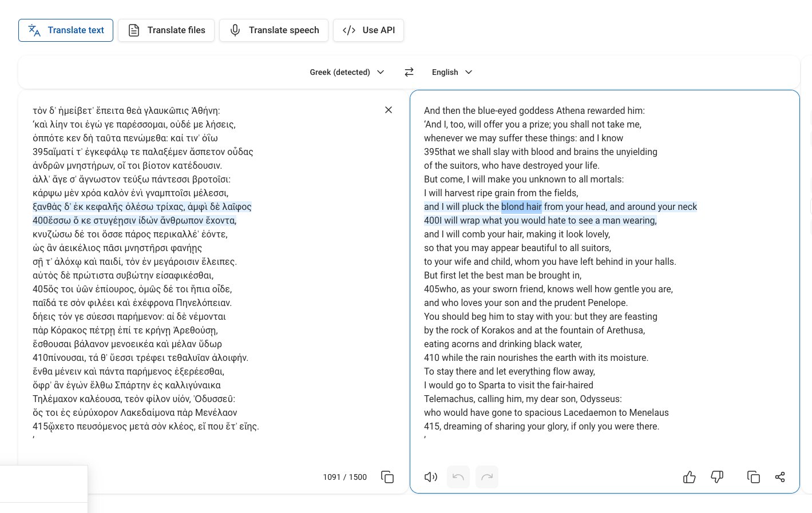Give the translation a thumbs up

[x=690, y=477]
